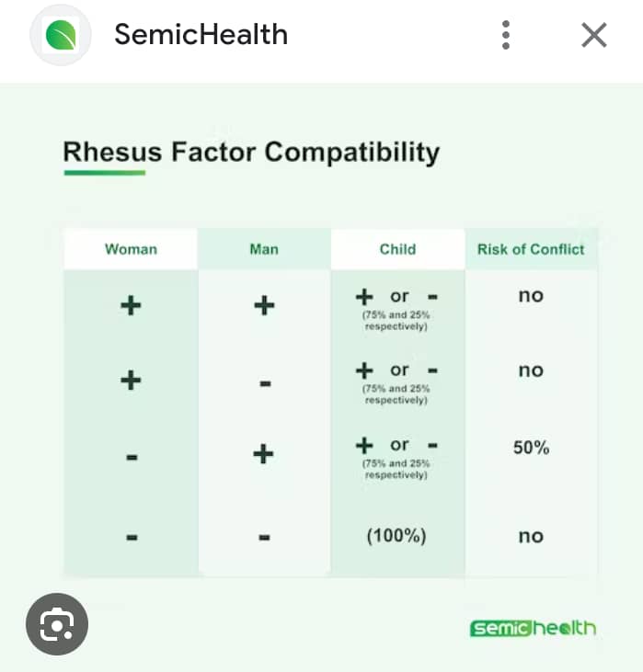Image resolution: width=643 pixels, height=672 pixels.
Task: Close the SemicHealth image viewer
Action: 594,35
